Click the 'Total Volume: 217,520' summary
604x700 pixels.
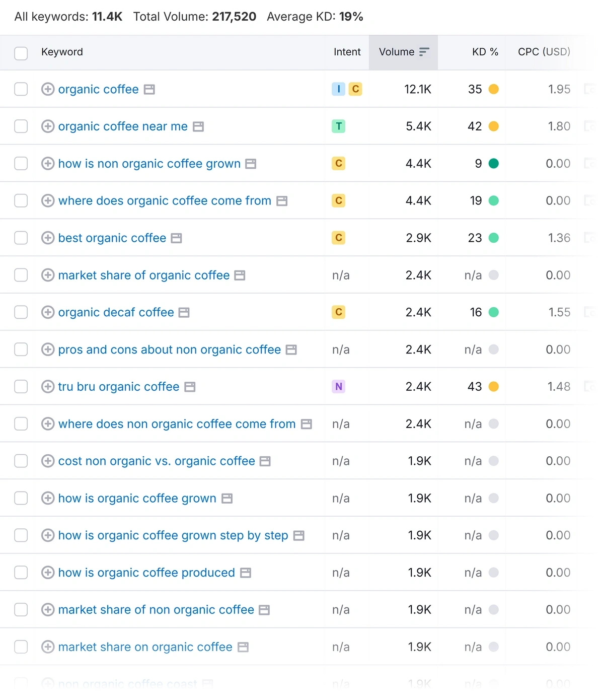point(195,17)
